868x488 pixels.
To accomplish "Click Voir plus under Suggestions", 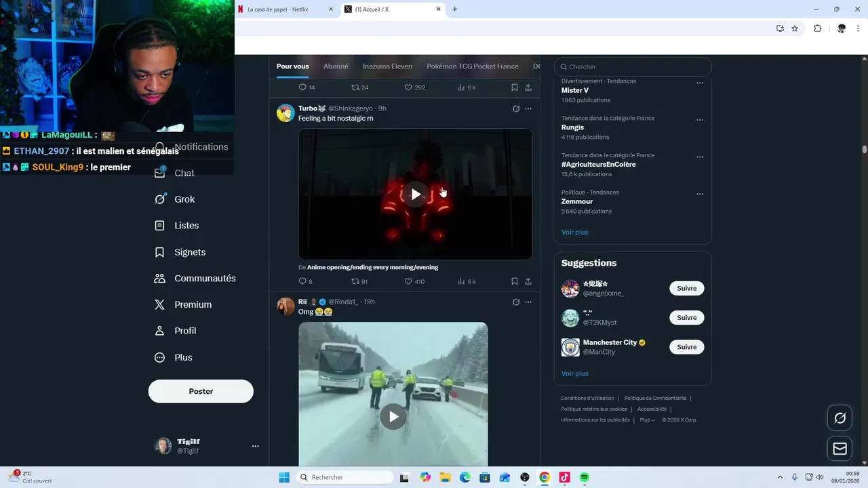I will click(575, 373).
